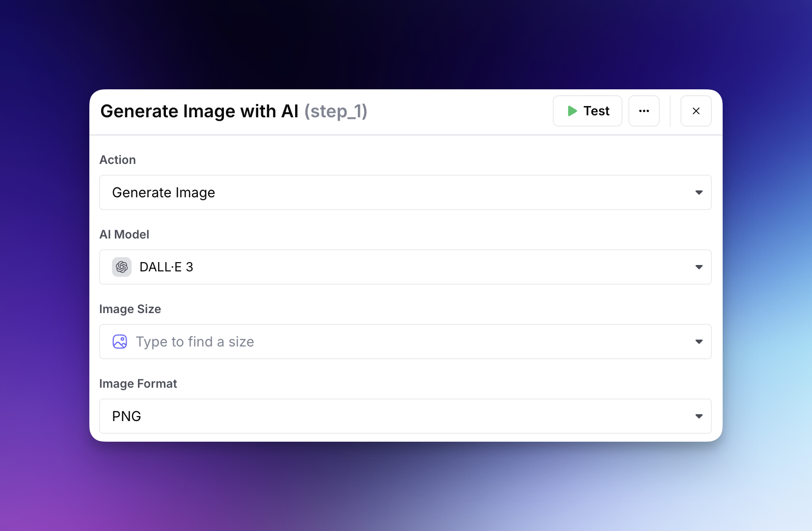The width and height of the screenshot is (812, 531).
Task: Focus the 'Type to find a size' field
Action: coord(195,342)
